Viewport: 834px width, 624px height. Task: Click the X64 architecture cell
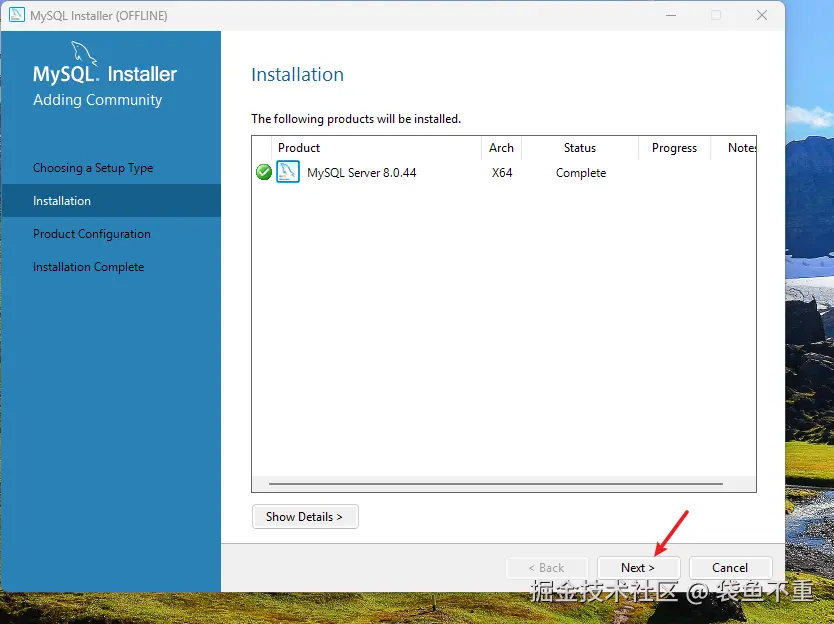tap(502, 173)
